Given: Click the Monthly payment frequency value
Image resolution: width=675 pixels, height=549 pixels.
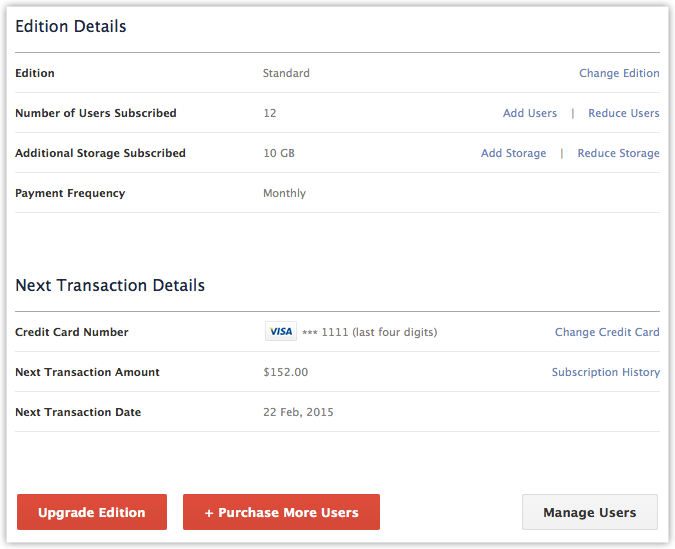Looking at the screenshot, I should (284, 193).
